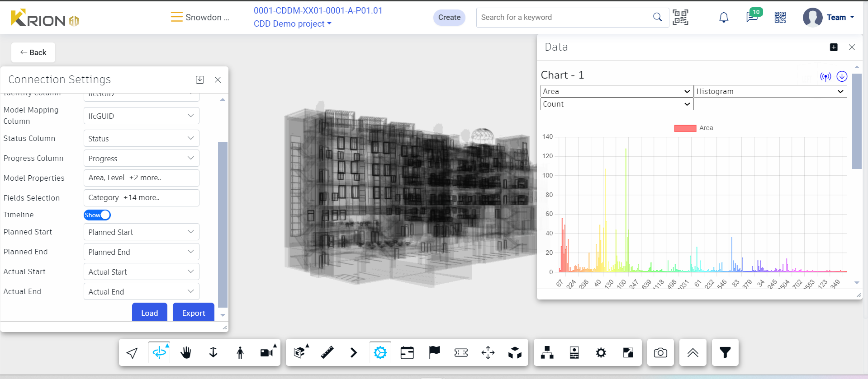This screenshot has width=868, height=379.
Task: Select the Pan hand tool
Action: (x=186, y=352)
